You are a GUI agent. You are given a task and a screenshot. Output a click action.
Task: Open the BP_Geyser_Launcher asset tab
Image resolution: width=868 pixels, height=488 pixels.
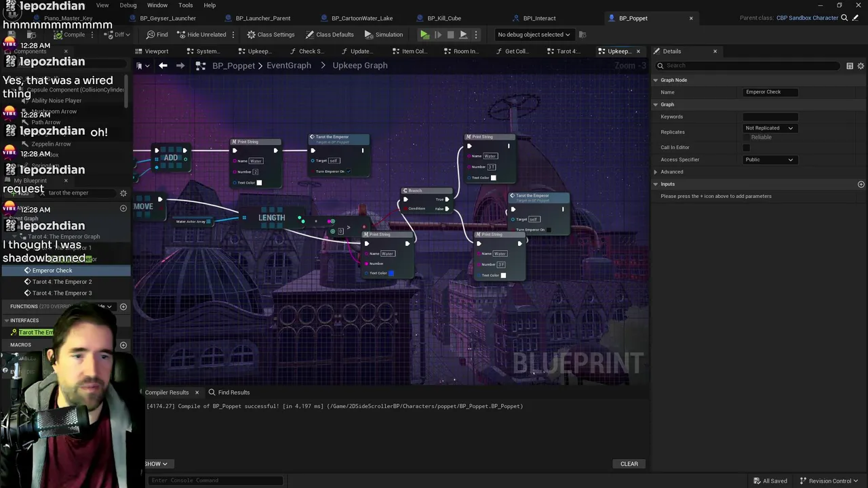(x=162, y=18)
